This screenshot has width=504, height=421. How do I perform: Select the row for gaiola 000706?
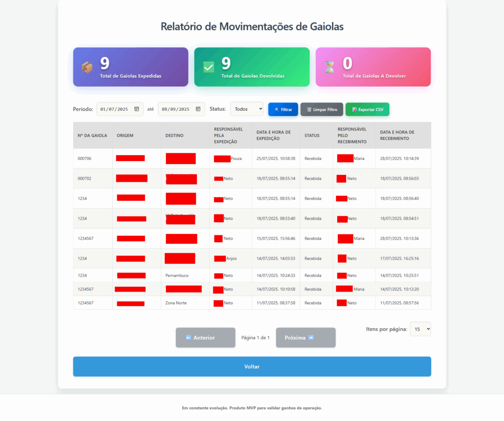point(252,159)
